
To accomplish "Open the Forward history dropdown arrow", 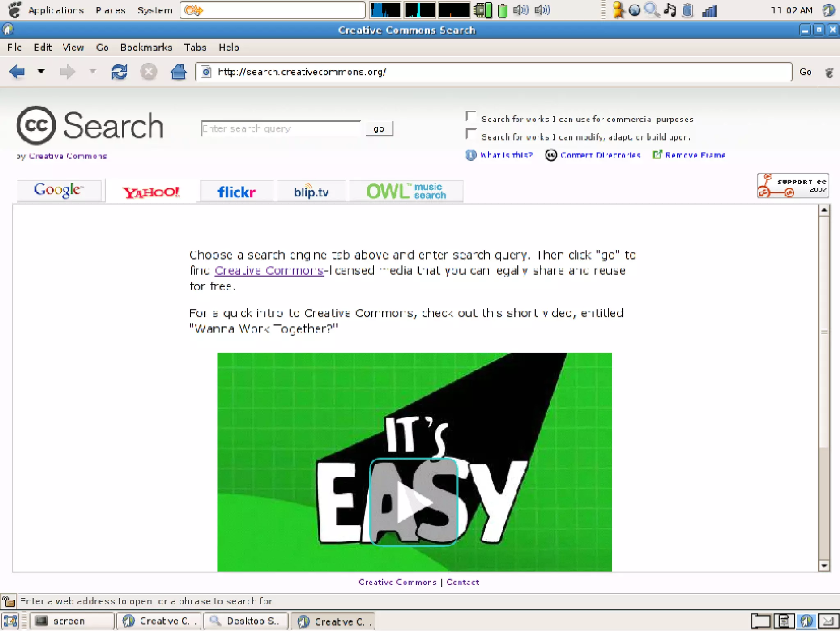I will 93,72.
